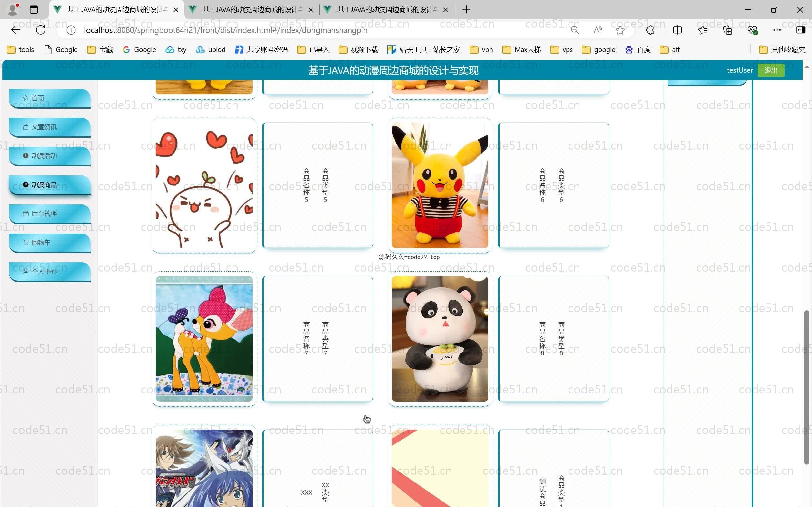Select the 动漫商品 sidebar menu
The width and height of the screenshot is (812, 507).
click(50, 185)
